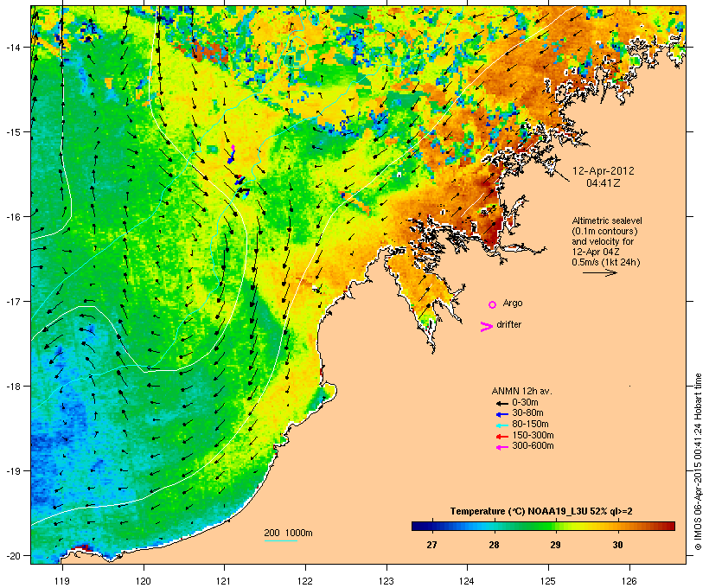709x588 pixels.
Task: Click the 29 colorbar tick label
Action: click(556, 545)
